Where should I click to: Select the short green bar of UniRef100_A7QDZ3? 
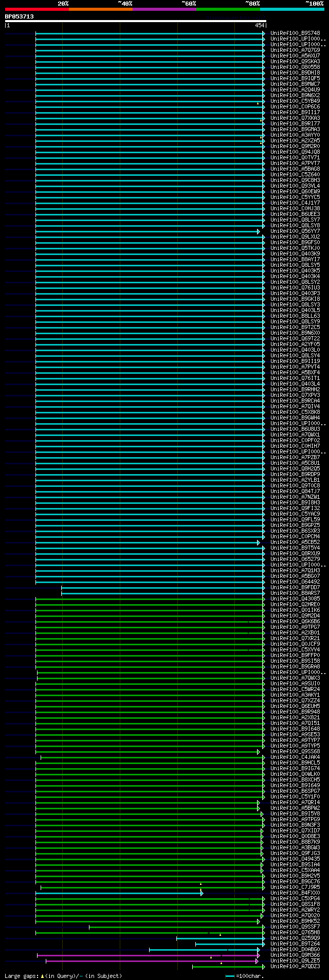click(x=229, y=966)
